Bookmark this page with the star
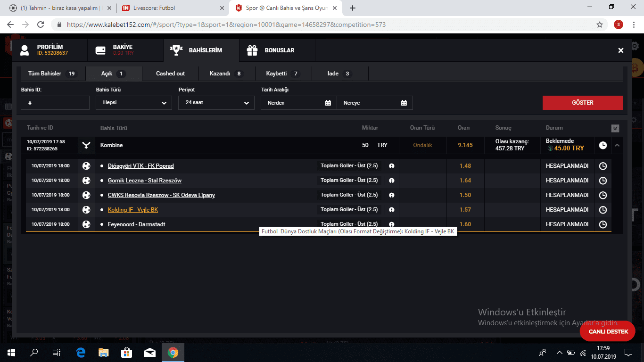 tap(600, 25)
